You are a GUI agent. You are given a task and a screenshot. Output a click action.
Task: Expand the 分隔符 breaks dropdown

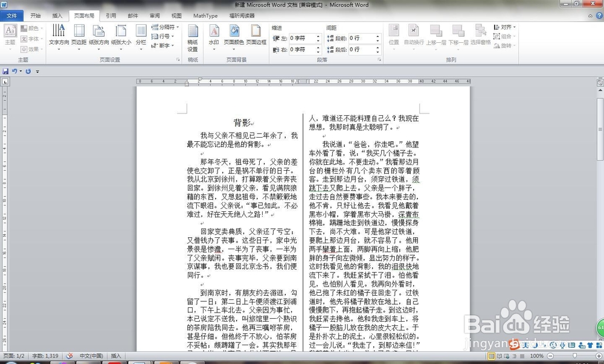165,27
